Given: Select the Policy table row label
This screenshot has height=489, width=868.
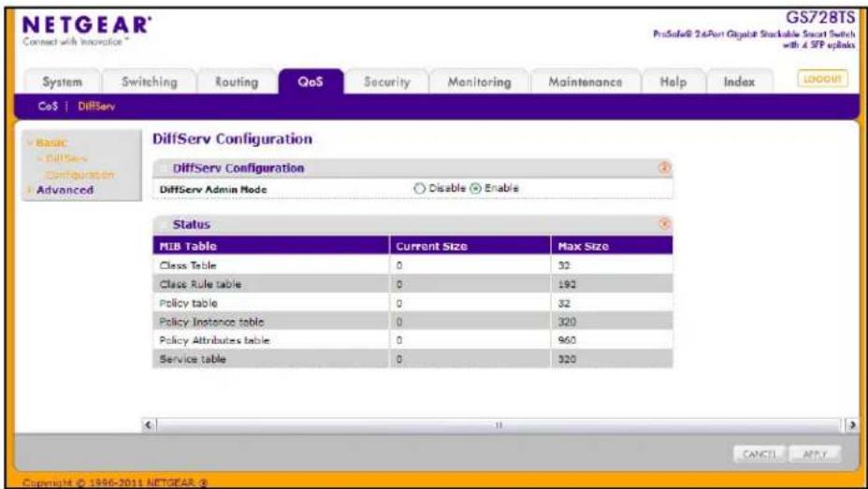Looking at the screenshot, I should pos(188,303).
